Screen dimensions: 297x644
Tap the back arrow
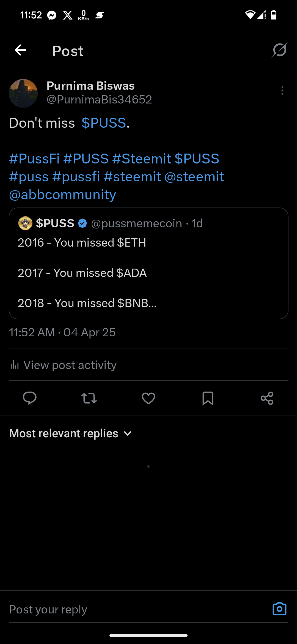click(20, 50)
